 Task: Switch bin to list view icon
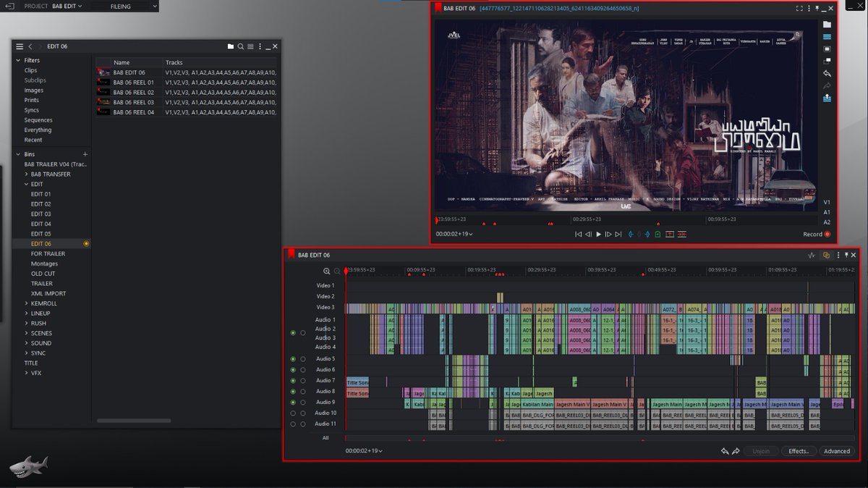250,46
